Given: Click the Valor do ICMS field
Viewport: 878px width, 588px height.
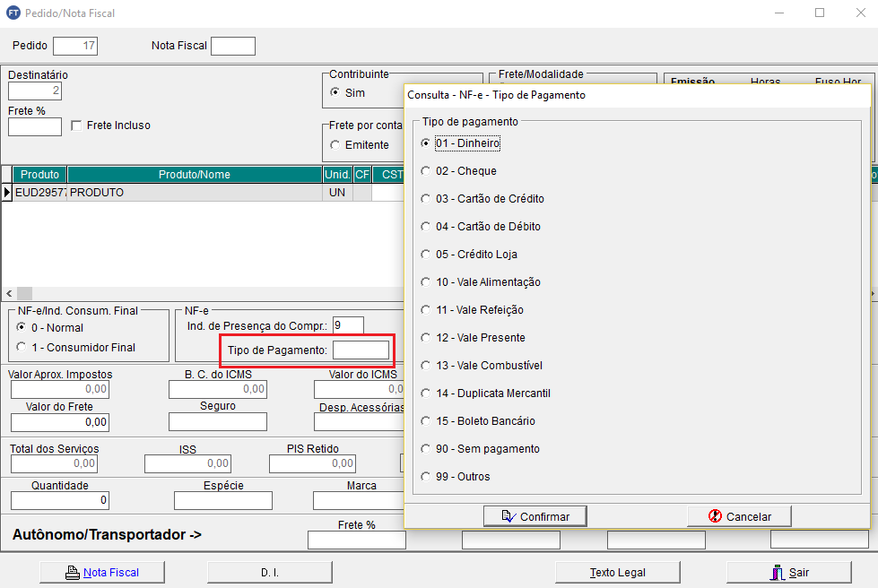Looking at the screenshot, I should [x=359, y=389].
